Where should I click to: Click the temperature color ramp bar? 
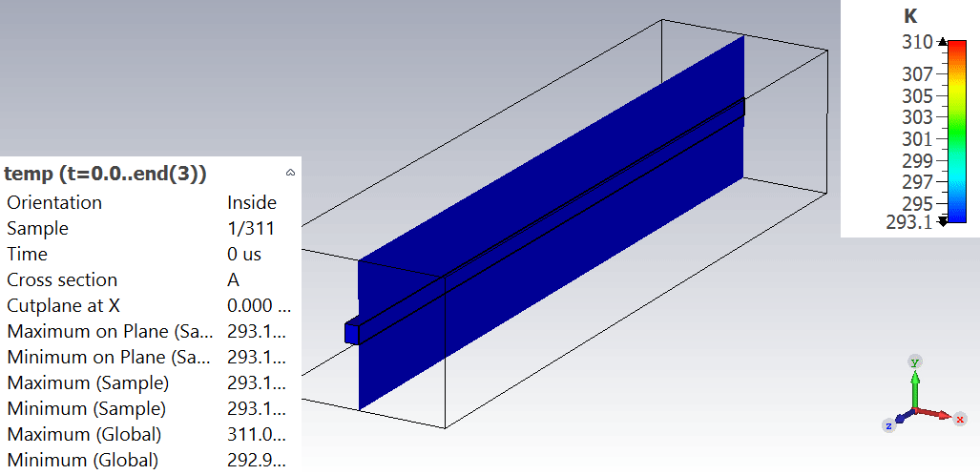(957, 132)
